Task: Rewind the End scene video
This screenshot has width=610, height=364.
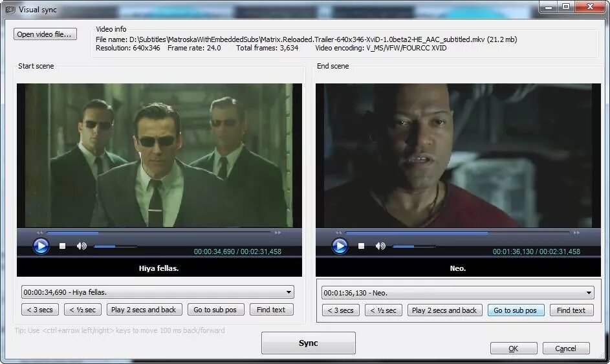Action: tap(338, 233)
